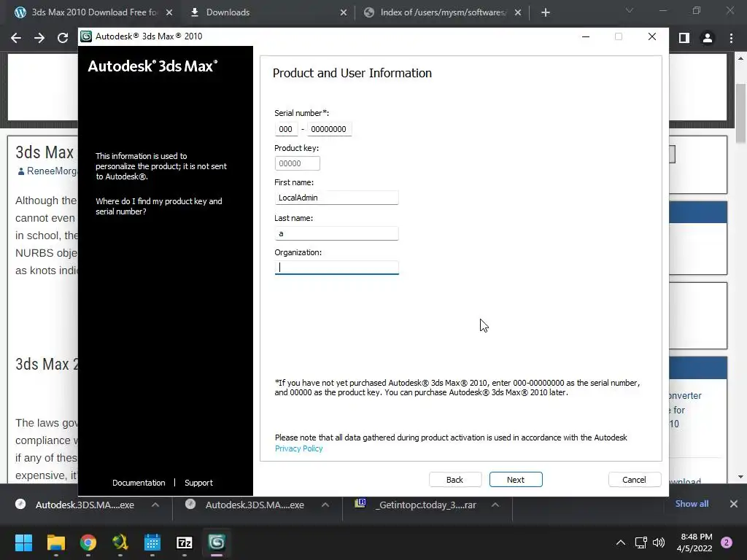Click the First name field with LocalAdmin
Image resolution: width=747 pixels, height=560 pixels.
pos(336,198)
